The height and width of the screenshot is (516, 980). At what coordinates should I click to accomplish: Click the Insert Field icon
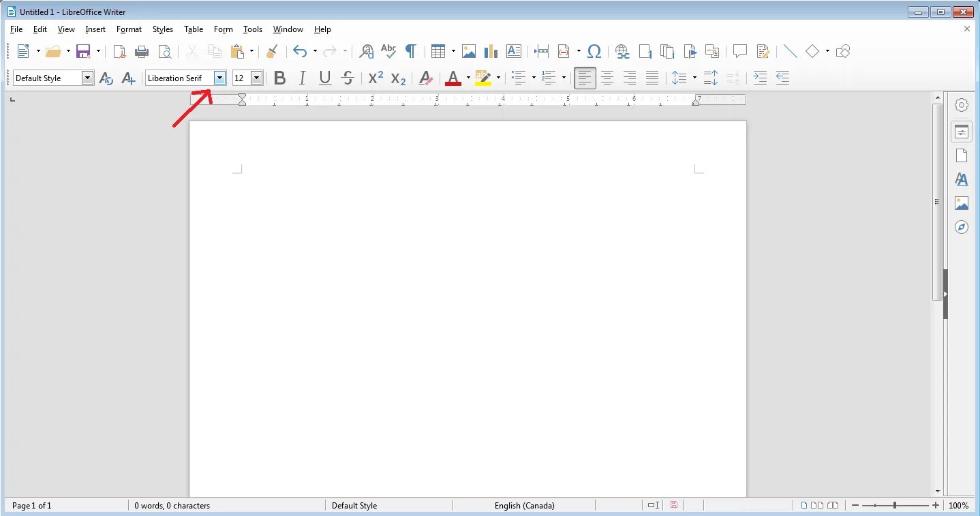[564, 51]
